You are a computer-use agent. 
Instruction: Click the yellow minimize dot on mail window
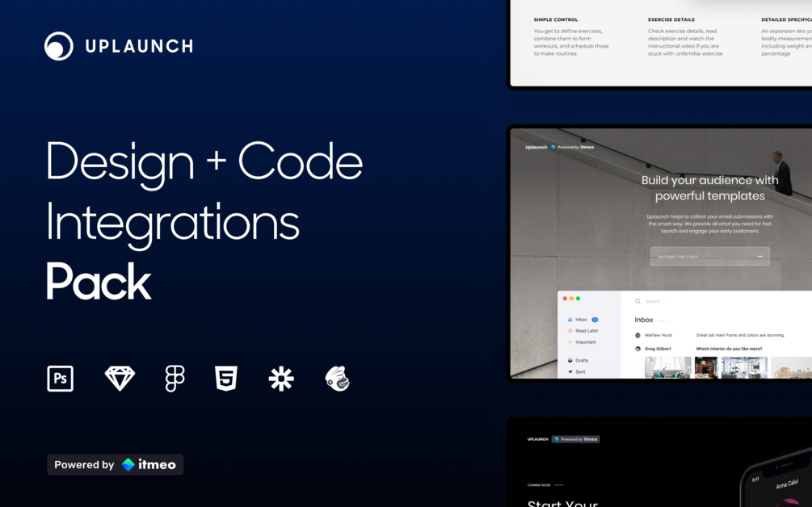[571, 299]
